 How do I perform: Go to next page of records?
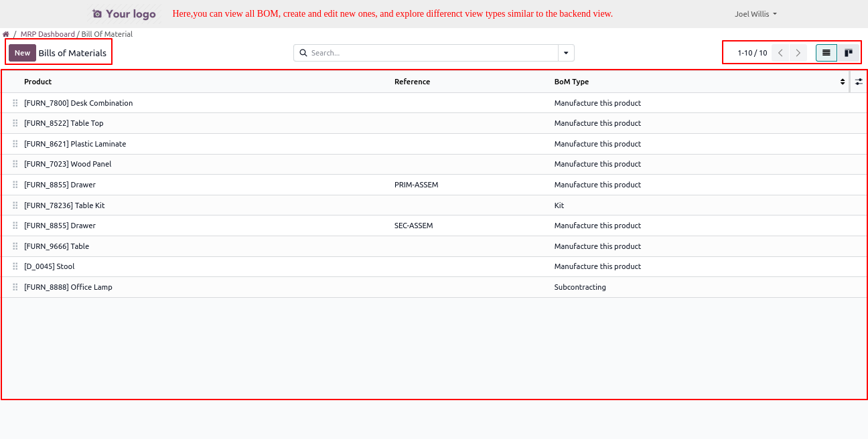pos(798,53)
